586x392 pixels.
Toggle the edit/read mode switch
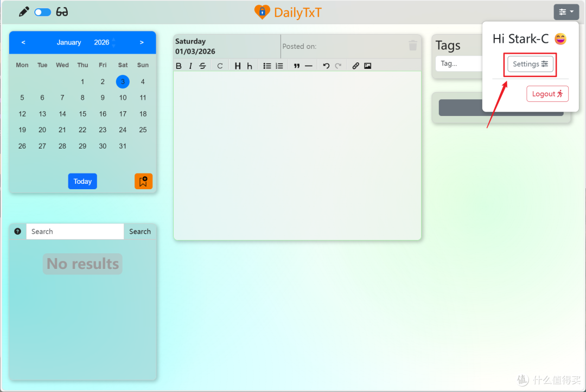click(x=43, y=12)
